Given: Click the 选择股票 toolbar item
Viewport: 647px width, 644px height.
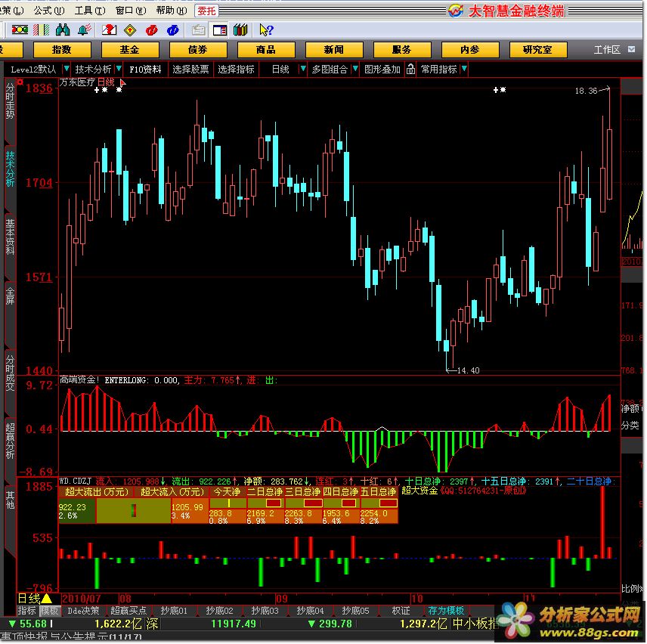Looking at the screenshot, I should click(190, 70).
